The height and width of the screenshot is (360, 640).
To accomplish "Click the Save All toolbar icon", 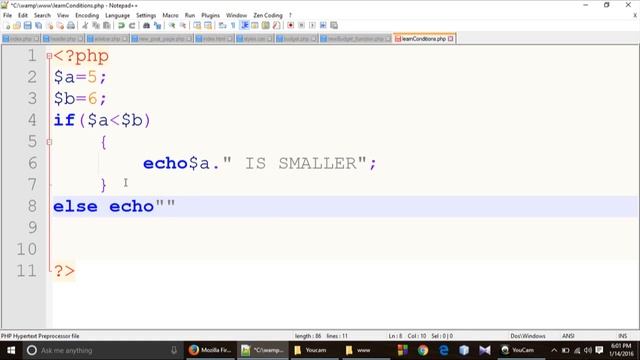I will (38, 26).
